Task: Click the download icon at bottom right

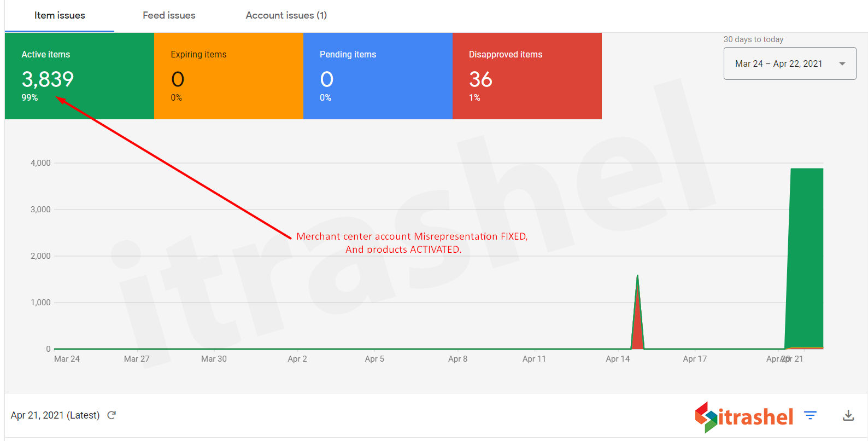Action: 848,416
